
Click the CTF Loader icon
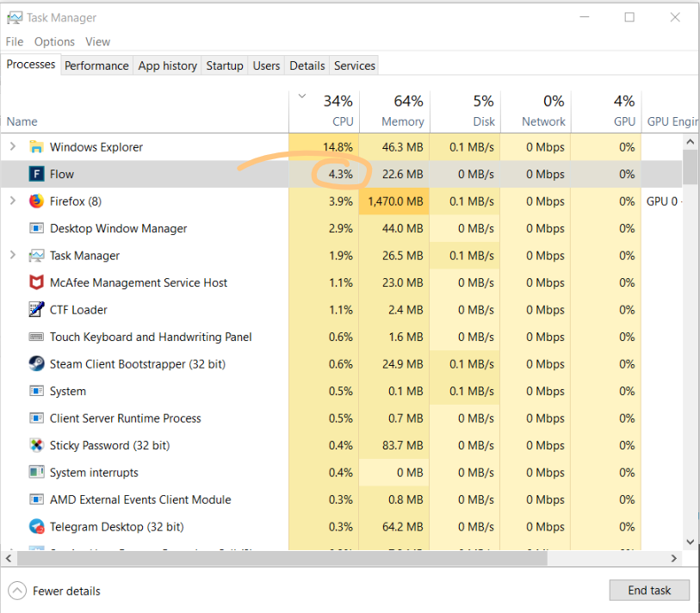coord(36,310)
